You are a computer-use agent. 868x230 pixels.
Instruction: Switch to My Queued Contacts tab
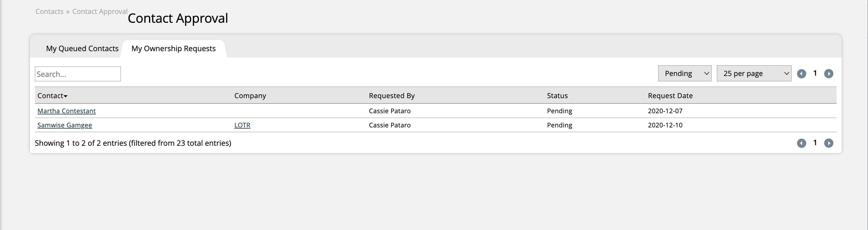pyautogui.click(x=82, y=48)
